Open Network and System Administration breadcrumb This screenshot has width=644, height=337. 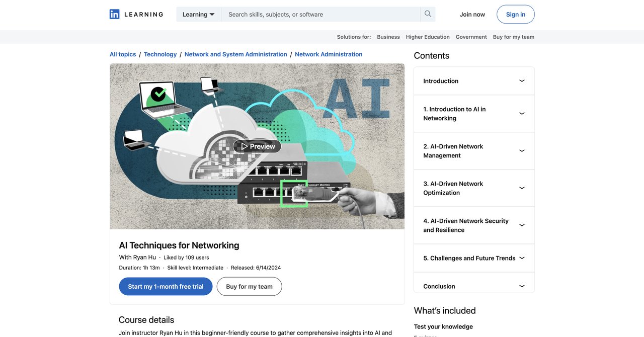click(236, 54)
